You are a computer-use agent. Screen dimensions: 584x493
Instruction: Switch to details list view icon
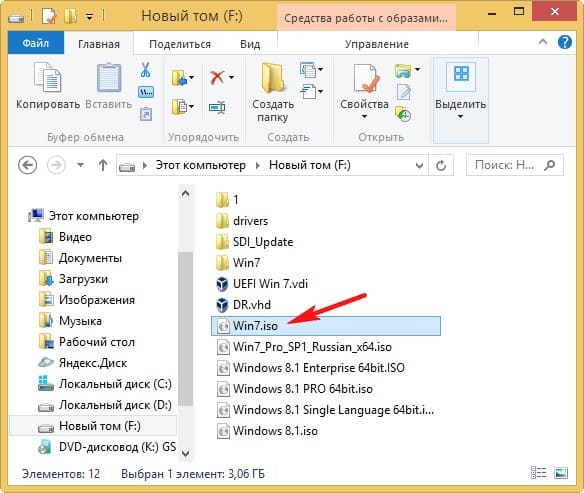tap(538, 473)
